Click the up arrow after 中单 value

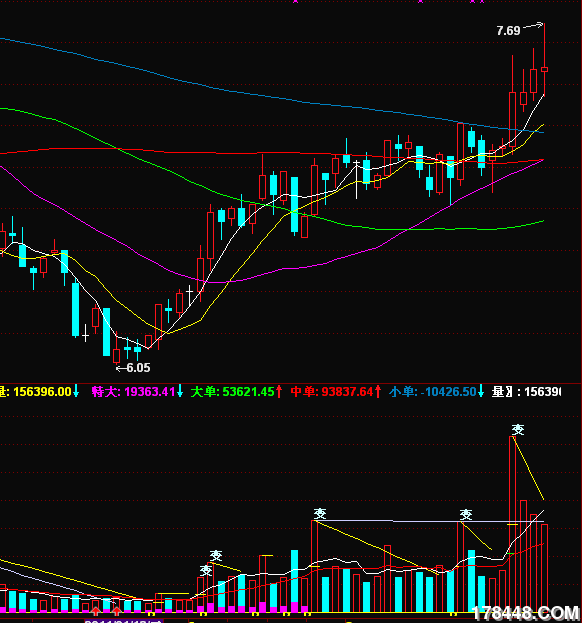click(378, 391)
